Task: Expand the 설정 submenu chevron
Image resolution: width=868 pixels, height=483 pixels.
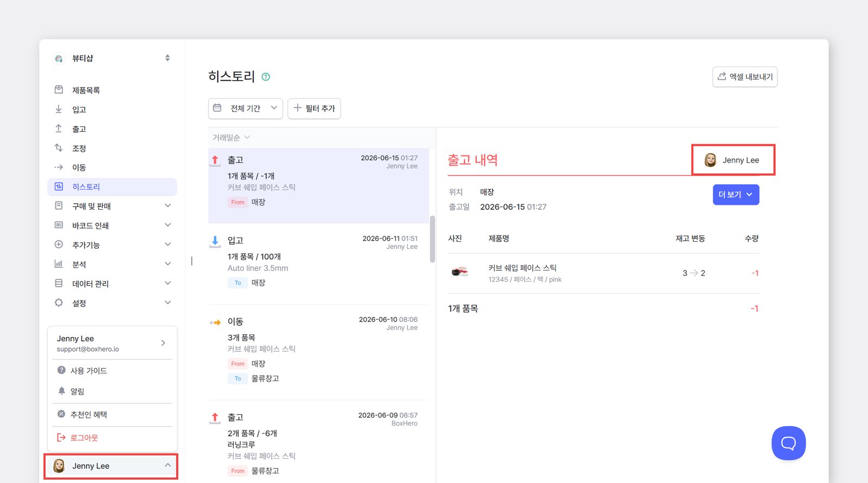Action: tap(168, 302)
